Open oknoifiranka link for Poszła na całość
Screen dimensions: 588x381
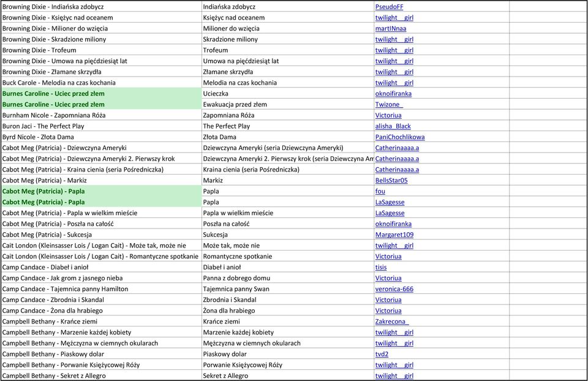coord(393,224)
